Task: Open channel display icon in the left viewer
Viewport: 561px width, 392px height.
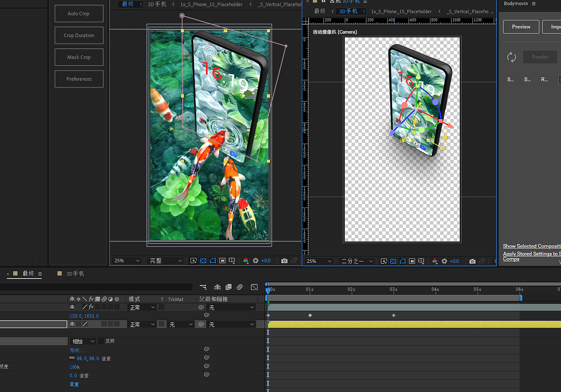Action: coord(245,261)
